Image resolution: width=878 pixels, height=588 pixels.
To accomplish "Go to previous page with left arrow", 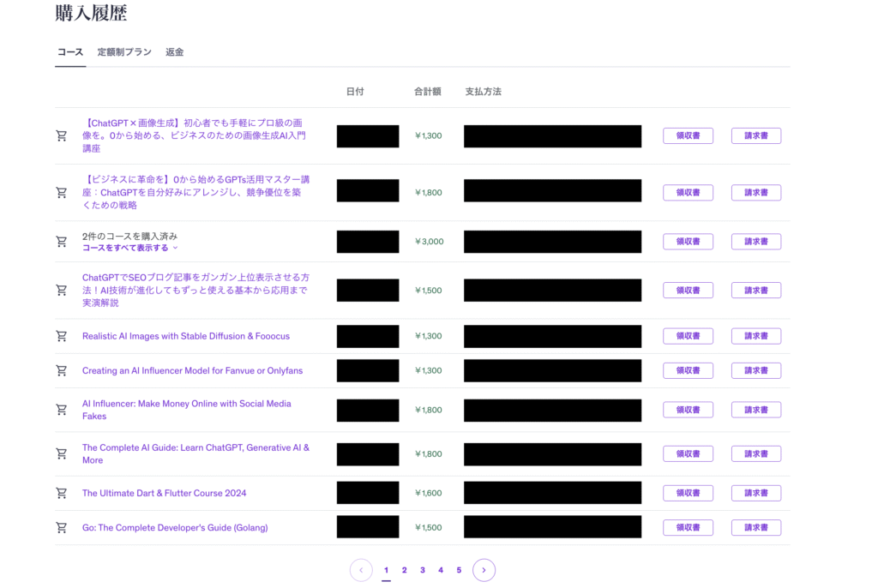I will pos(361,570).
